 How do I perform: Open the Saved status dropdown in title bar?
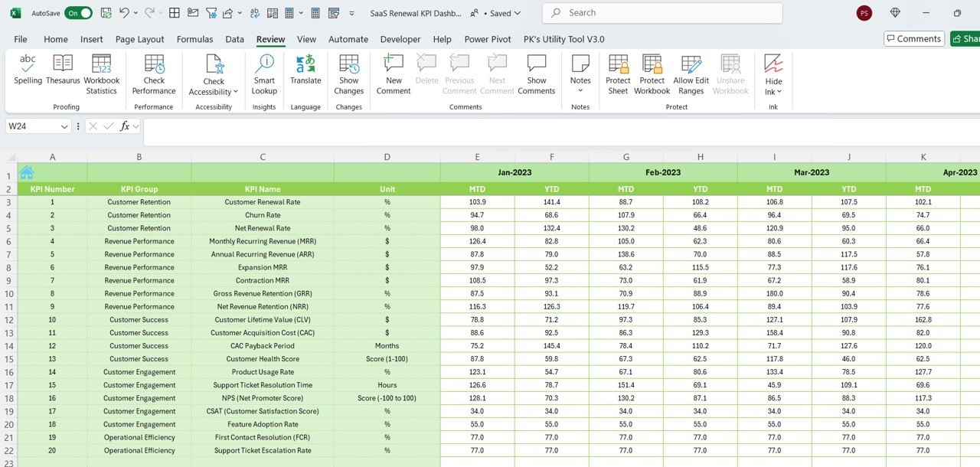click(505, 13)
